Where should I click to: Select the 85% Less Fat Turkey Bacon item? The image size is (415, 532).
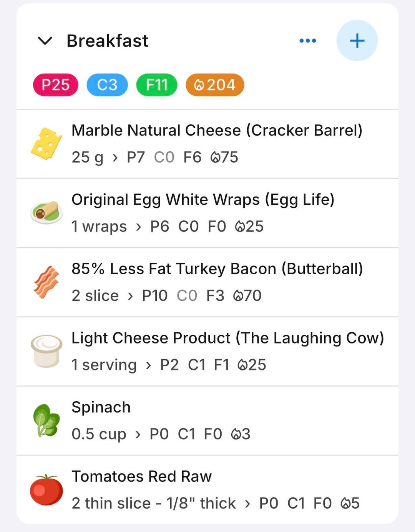217,269
